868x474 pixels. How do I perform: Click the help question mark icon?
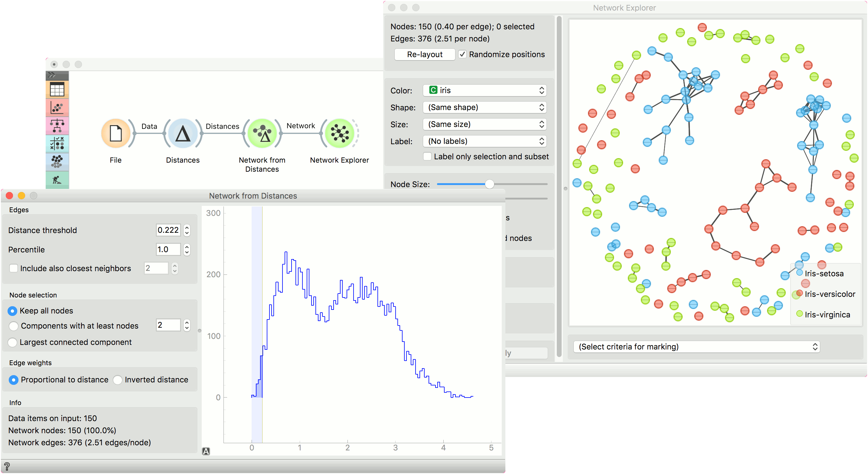(x=7, y=466)
